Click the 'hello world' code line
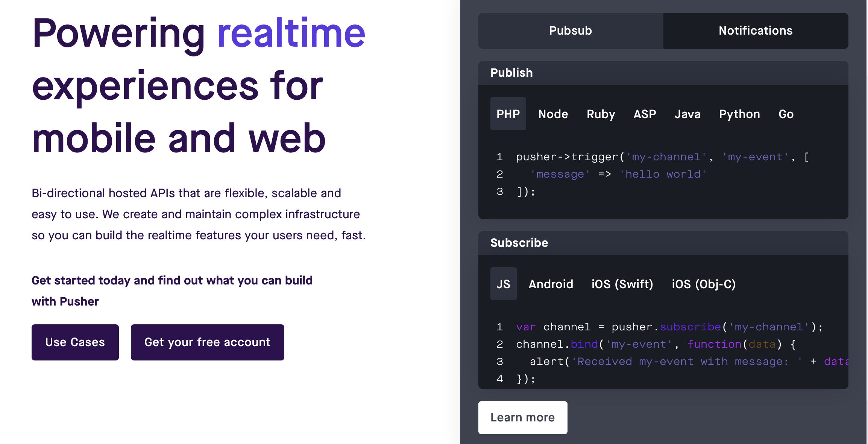 [619, 174]
